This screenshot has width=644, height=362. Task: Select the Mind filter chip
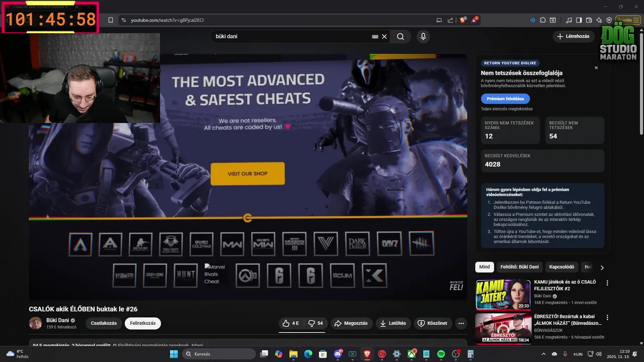coord(484,267)
